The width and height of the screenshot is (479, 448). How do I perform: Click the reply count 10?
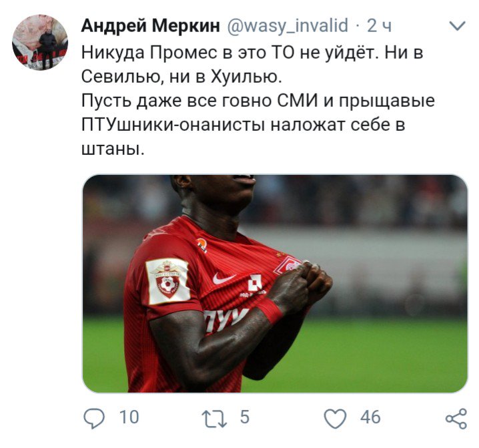click(x=129, y=417)
